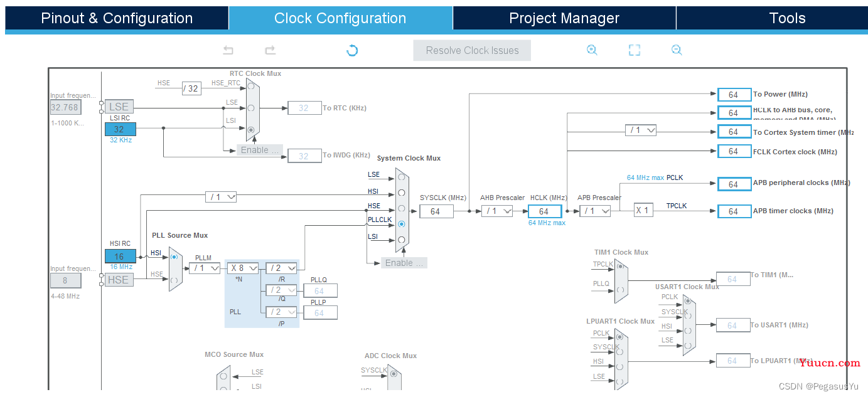The image size is (868, 397).
Task: Click the To RTC (KHz) value box
Action: point(304,108)
